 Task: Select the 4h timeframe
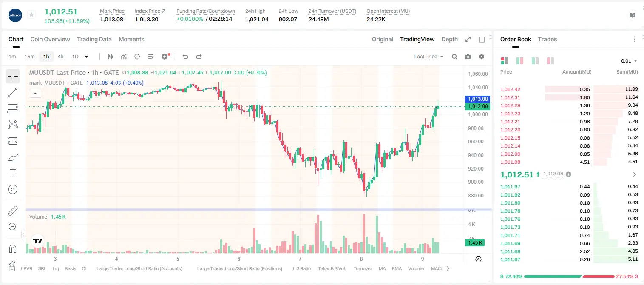pyautogui.click(x=61, y=57)
